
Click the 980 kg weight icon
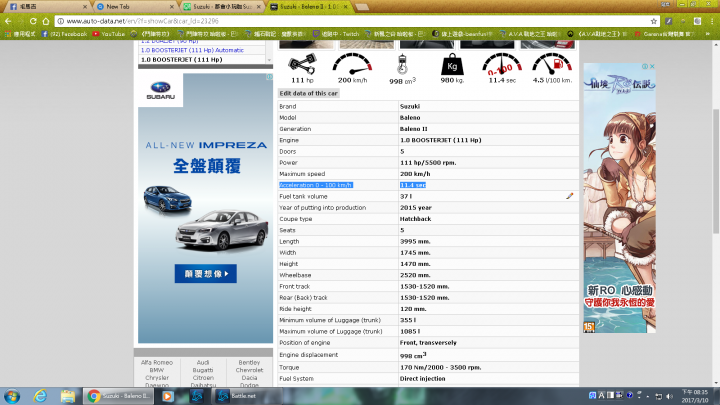pos(452,64)
